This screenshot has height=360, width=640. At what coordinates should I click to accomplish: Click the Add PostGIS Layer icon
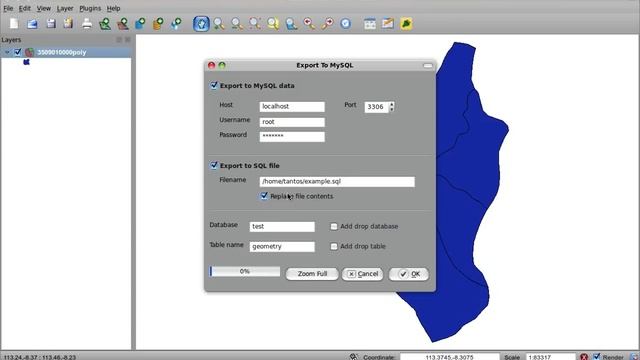[x=140, y=24]
